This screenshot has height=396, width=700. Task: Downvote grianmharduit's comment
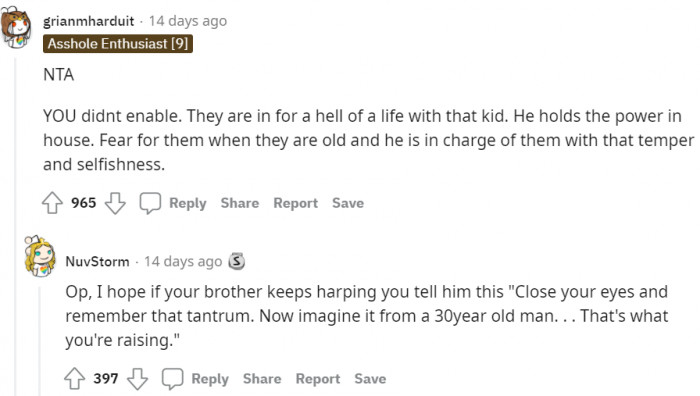pos(115,203)
